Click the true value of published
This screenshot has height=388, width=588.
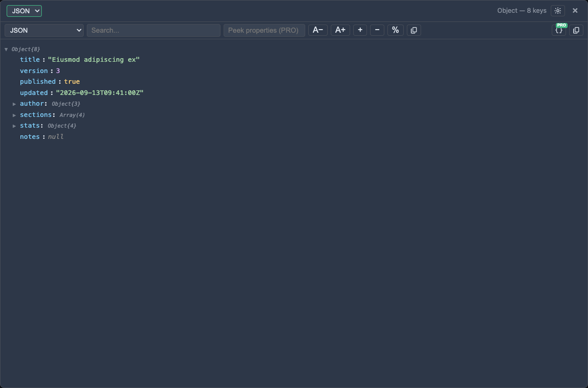coord(71,81)
